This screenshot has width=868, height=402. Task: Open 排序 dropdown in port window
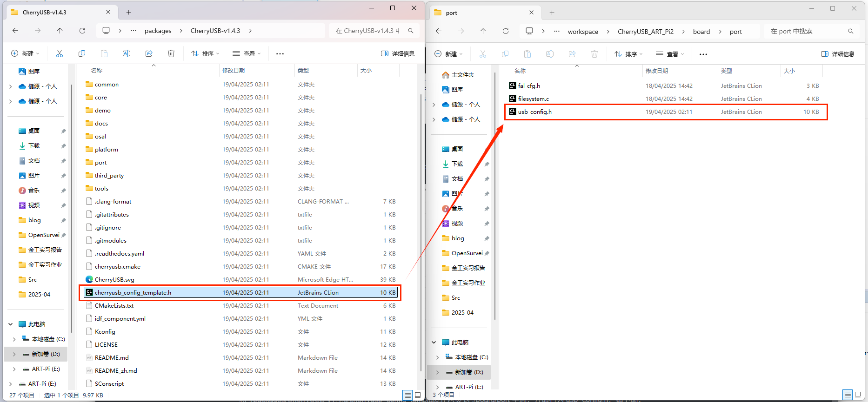click(x=628, y=54)
